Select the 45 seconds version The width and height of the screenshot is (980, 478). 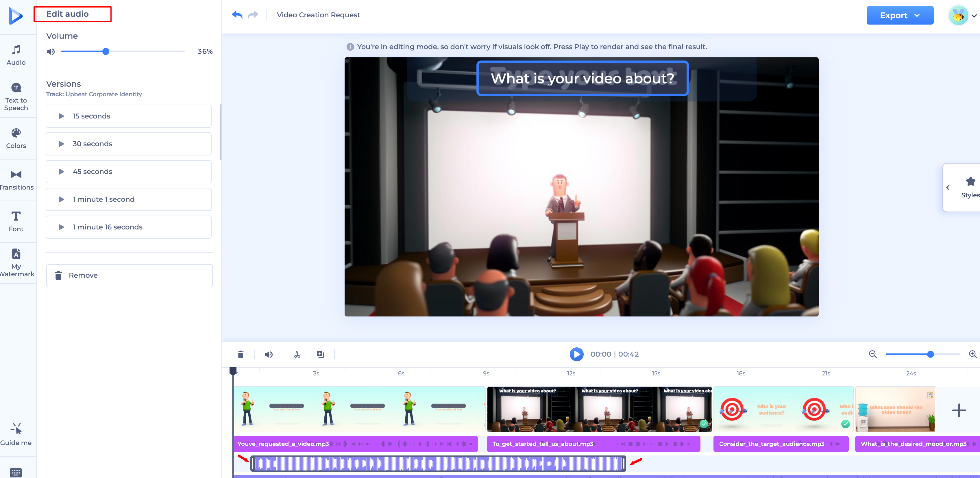click(x=129, y=171)
